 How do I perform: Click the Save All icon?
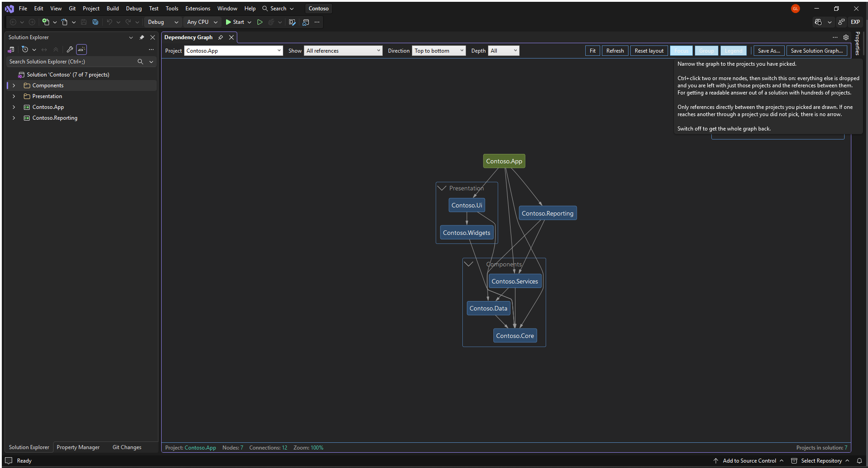pos(95,22)
